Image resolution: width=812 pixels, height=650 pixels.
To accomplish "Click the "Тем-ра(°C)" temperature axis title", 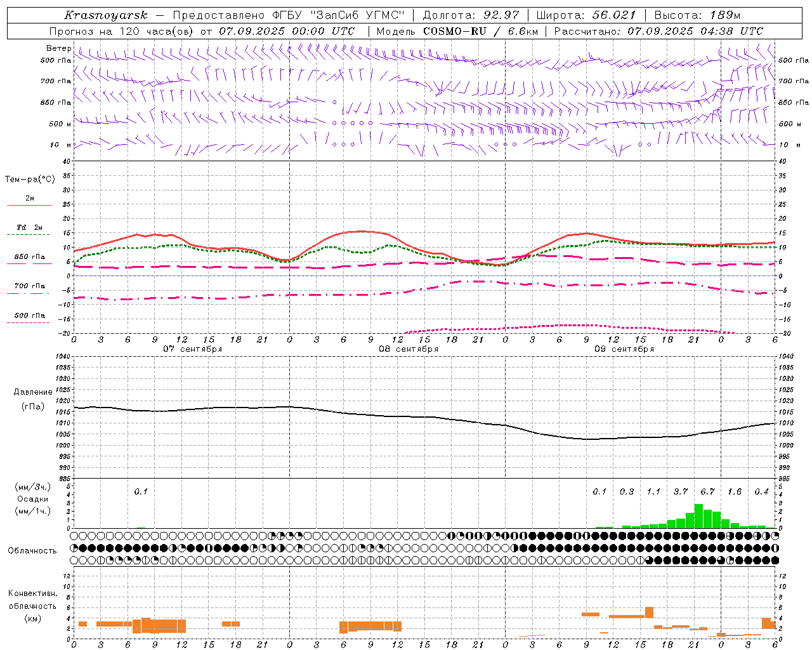I will click(x=30, y=179).
